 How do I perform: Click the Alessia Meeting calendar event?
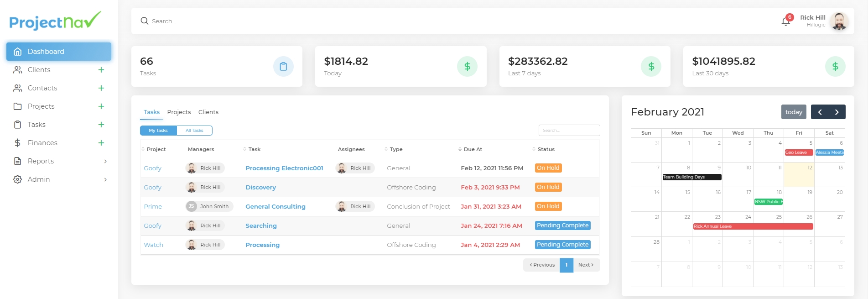830,152
